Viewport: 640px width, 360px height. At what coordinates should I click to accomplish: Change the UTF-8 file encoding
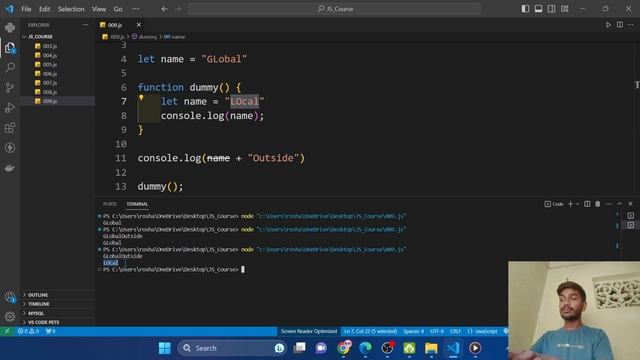(x=437, y=331)
